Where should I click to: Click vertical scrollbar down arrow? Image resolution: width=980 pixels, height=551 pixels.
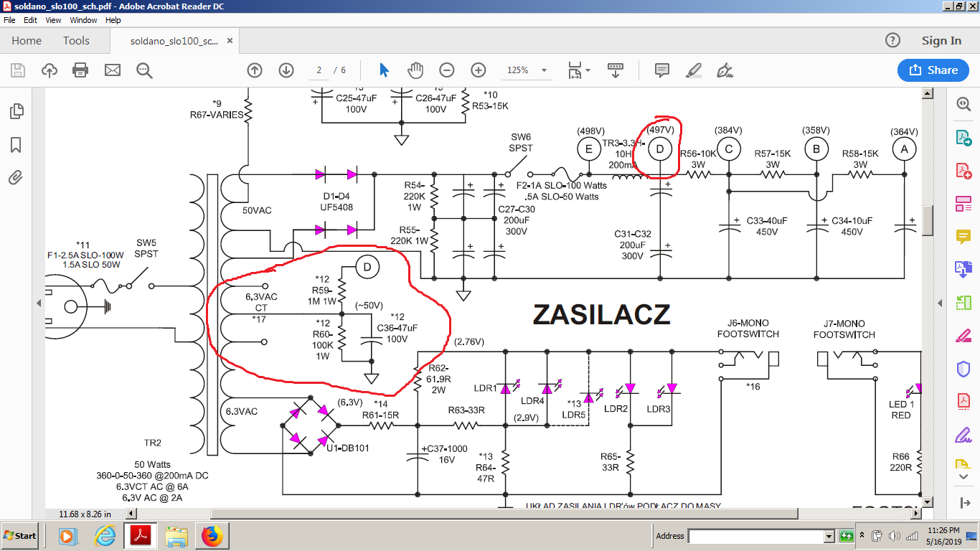click(x=928, y=501)
